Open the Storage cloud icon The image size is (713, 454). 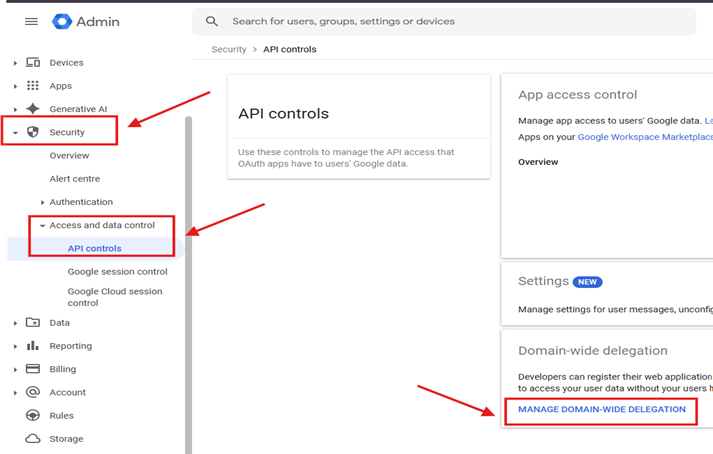tap(33, 439)
